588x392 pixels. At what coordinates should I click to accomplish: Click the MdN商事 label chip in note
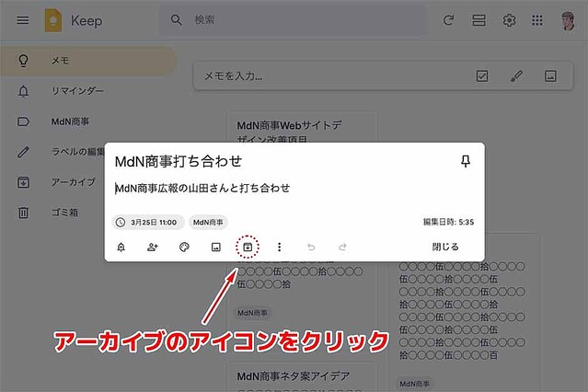tap(208, 222)
